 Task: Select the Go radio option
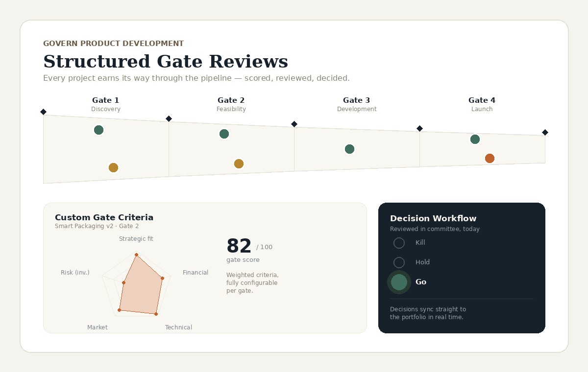click(x=399, y=282)
